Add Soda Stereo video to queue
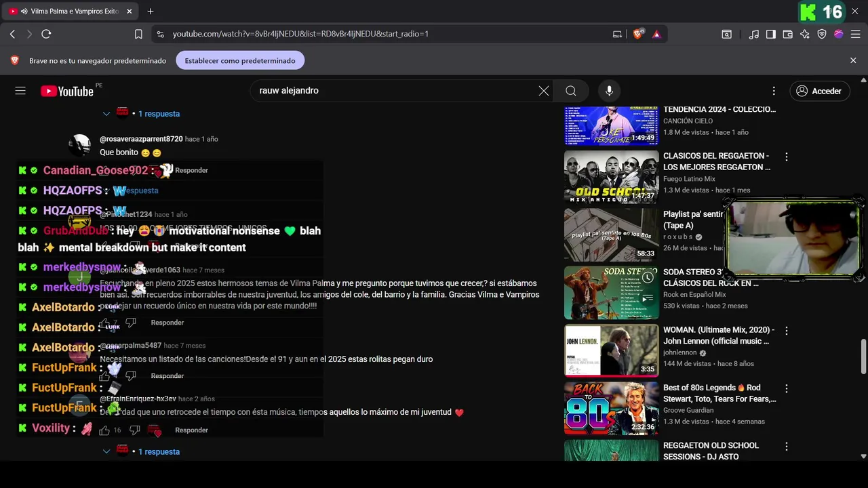 coord(648,298)
